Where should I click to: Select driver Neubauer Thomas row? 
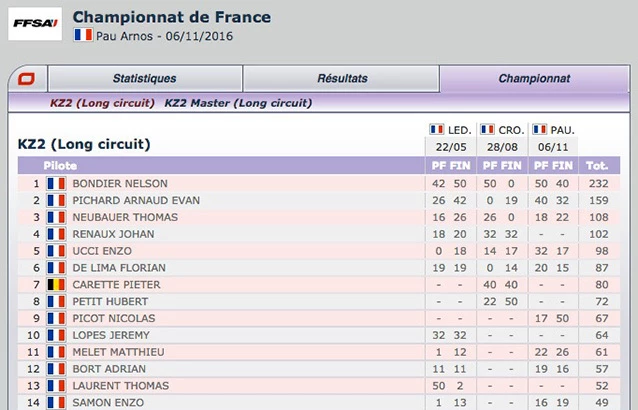[x=123, y=217]
